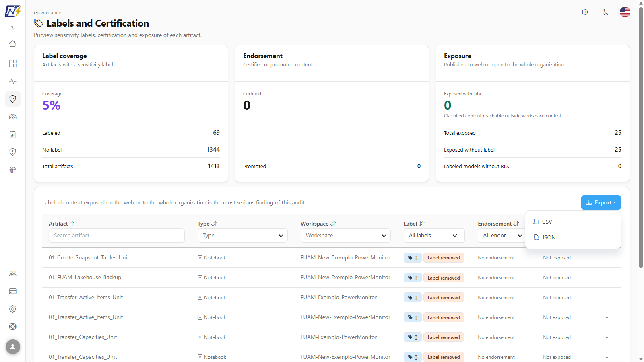Choose CSV from the Export menu
The width and height of the screenshot is (644, 362).
coord(573,222)
